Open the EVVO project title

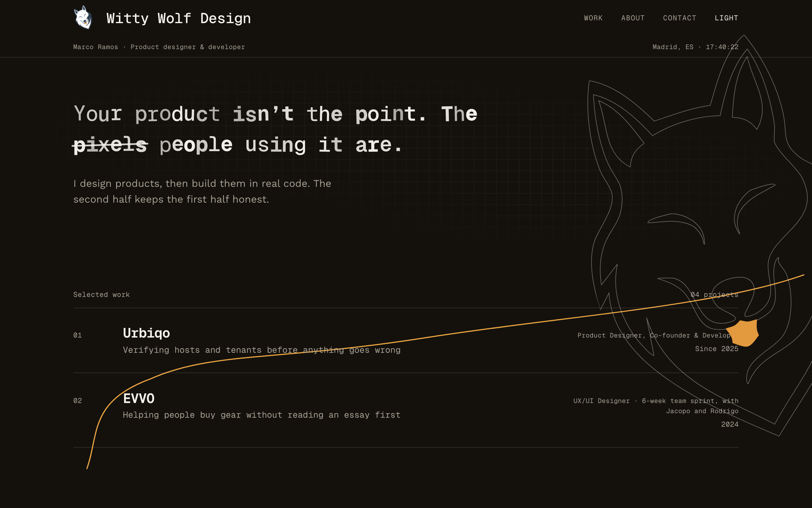(x=139, y=398)
